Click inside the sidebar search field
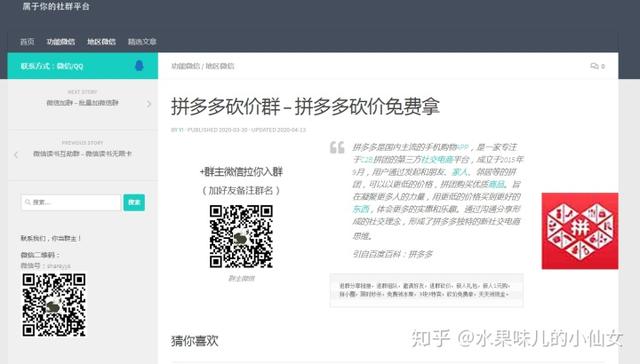The image size is (640, 364). pyautogui.click(x=71, y=202)
